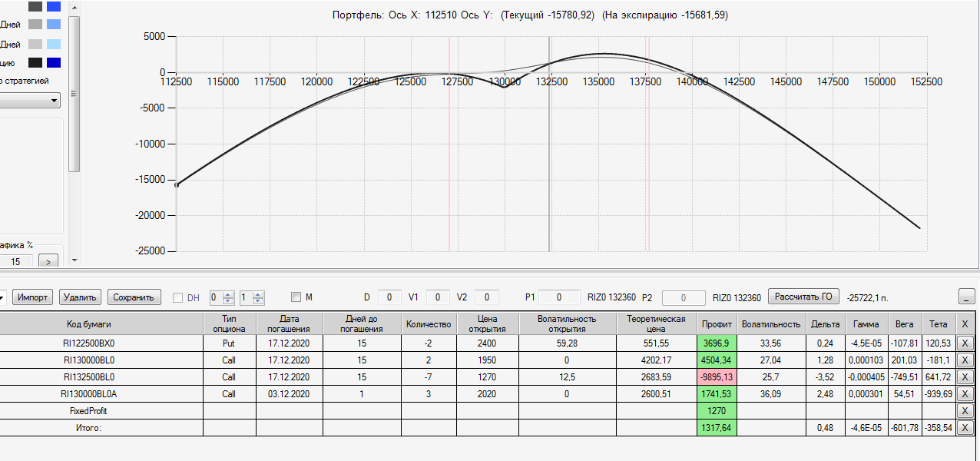
Task: Click the Гамма column header
Action: (x=866, y=324)
